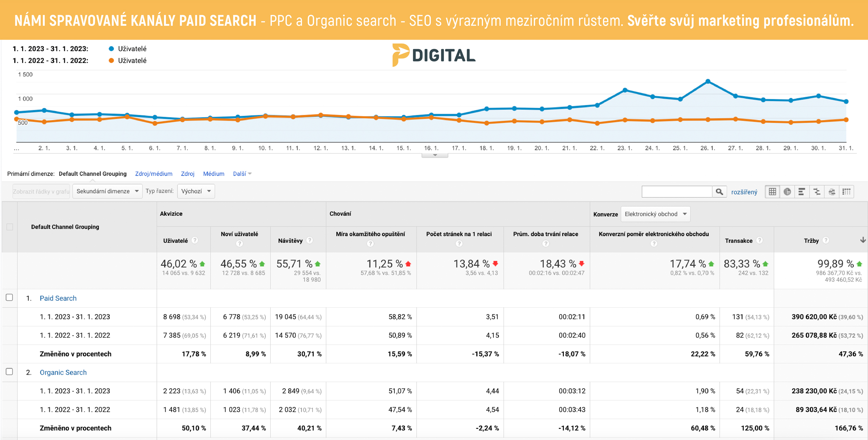Image resolution: width=868 pixels, height=440 pixels.
Task: Check the Organic Search row checkbox
Action: [x=10, y=371]
